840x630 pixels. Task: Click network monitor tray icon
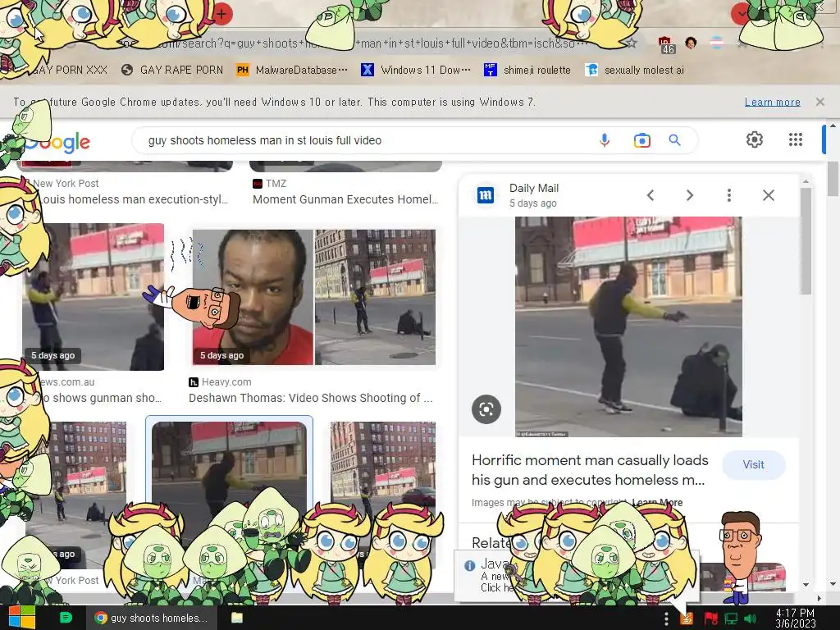tap(731, 619)
